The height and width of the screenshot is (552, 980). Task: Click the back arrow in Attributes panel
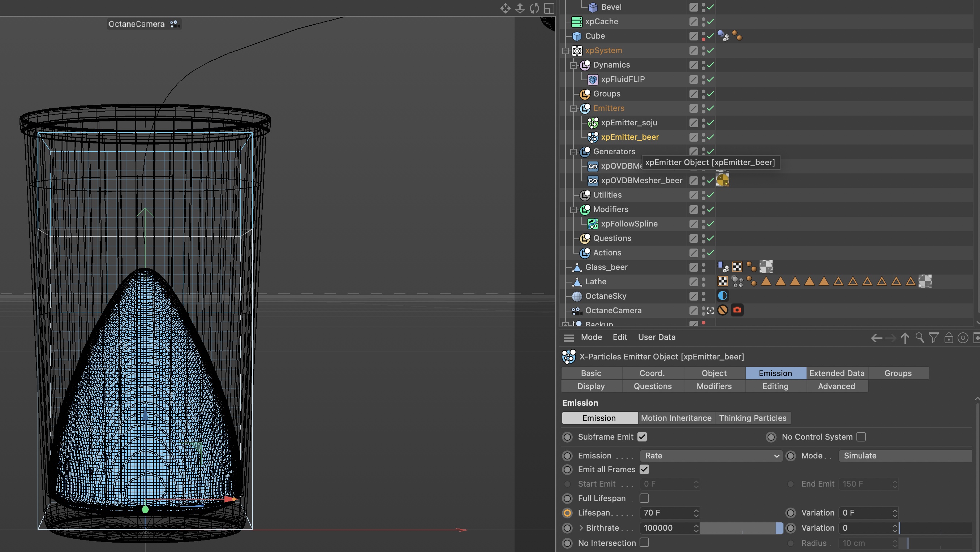[876, 337]
